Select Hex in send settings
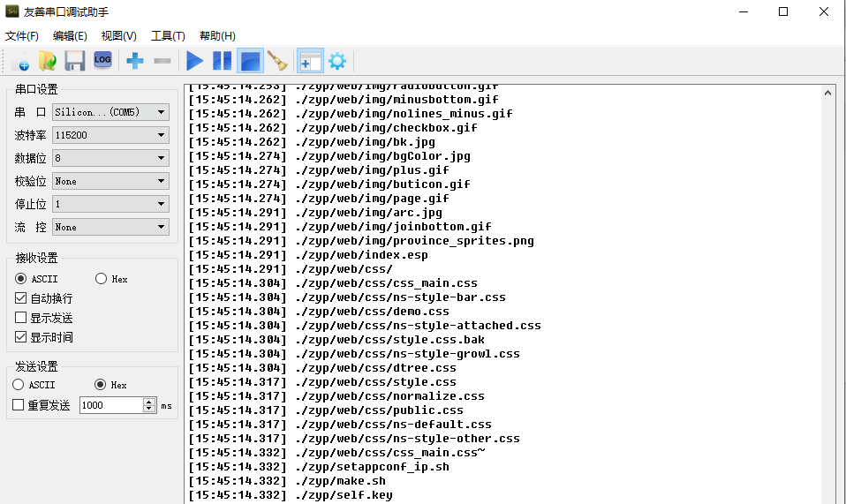Screen dimensions: 846x504 tap(110, 385)
